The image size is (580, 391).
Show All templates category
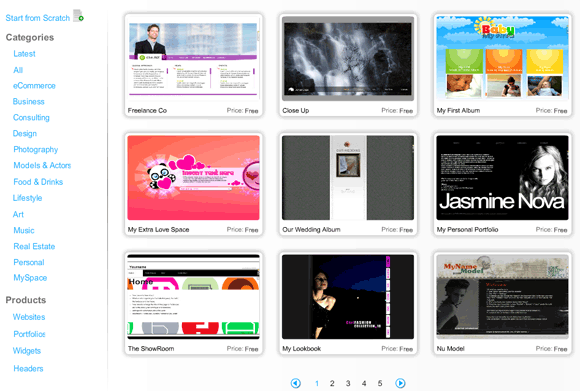pos(18,70)
